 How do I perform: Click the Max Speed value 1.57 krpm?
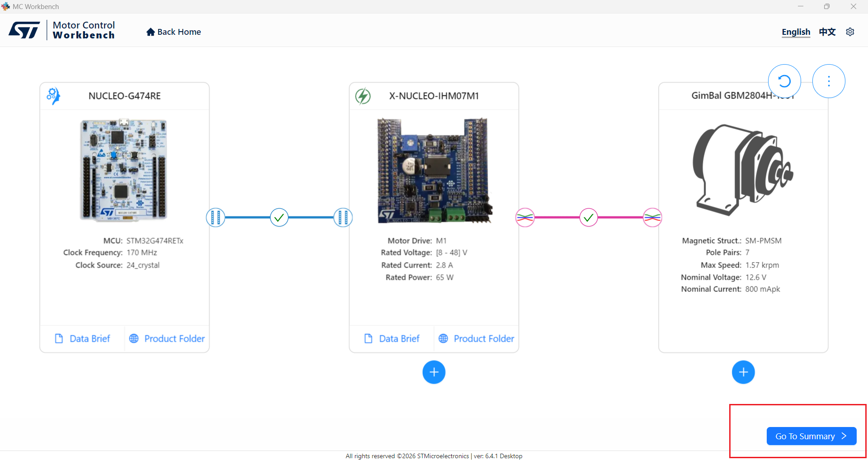coord(762,265)
